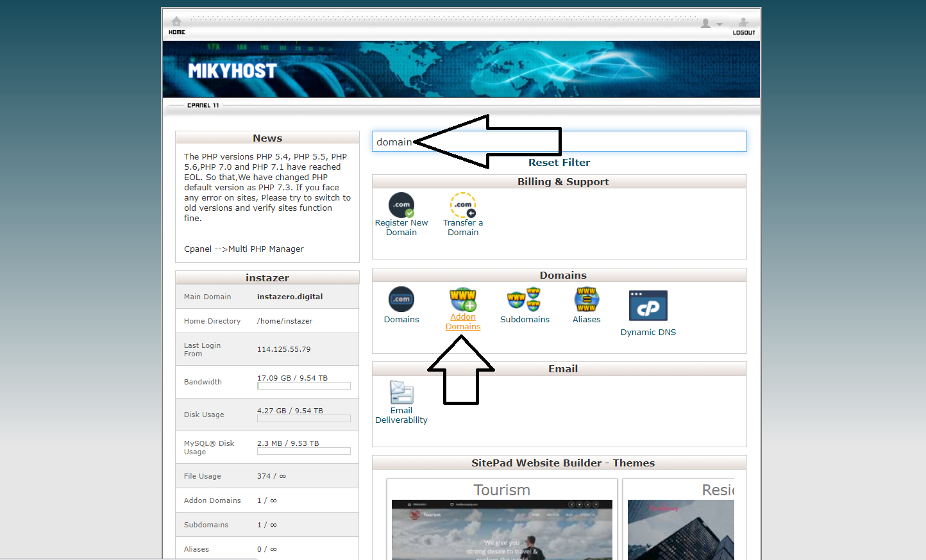Focus the search box containing 'domain'
926x560 pixels.
click(x=559, y=142)
